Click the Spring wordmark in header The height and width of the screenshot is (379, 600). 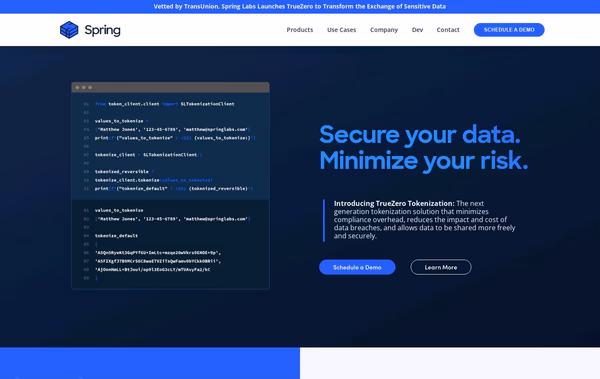click(103, 30)
